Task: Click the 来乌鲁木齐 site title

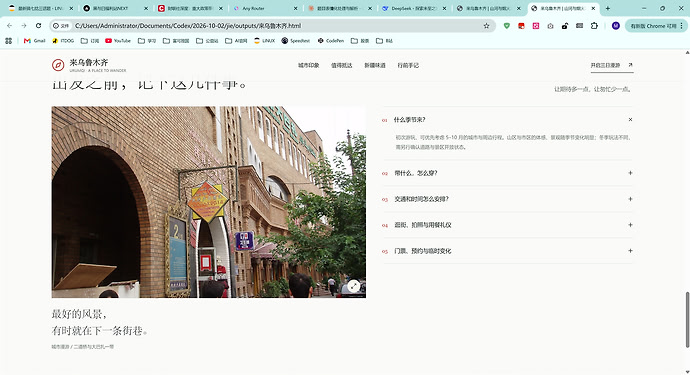Action: pos(88,62)
